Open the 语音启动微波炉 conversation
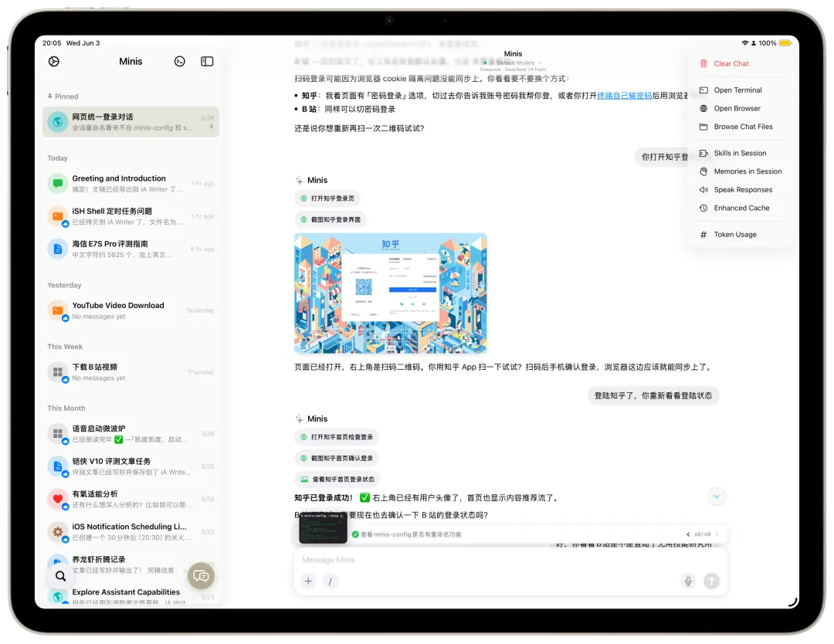Viewport: 834px width, 644px height. pos(131,434)
